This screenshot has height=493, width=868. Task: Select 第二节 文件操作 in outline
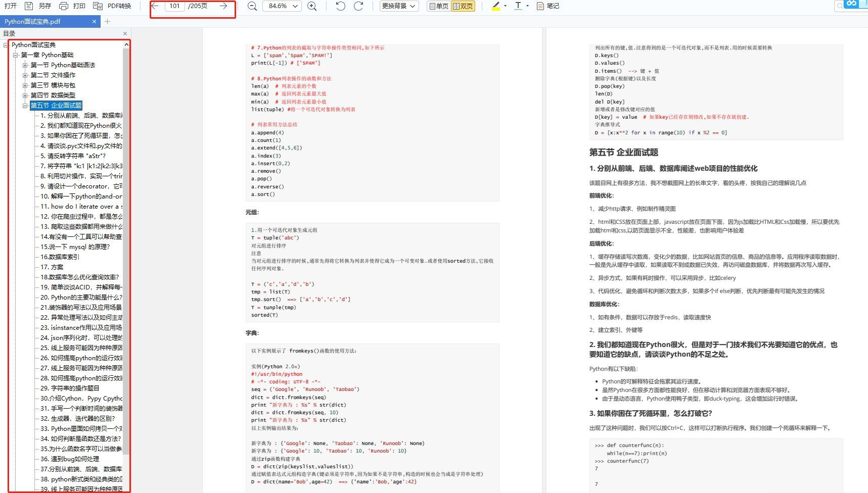[x=53, y=75]
